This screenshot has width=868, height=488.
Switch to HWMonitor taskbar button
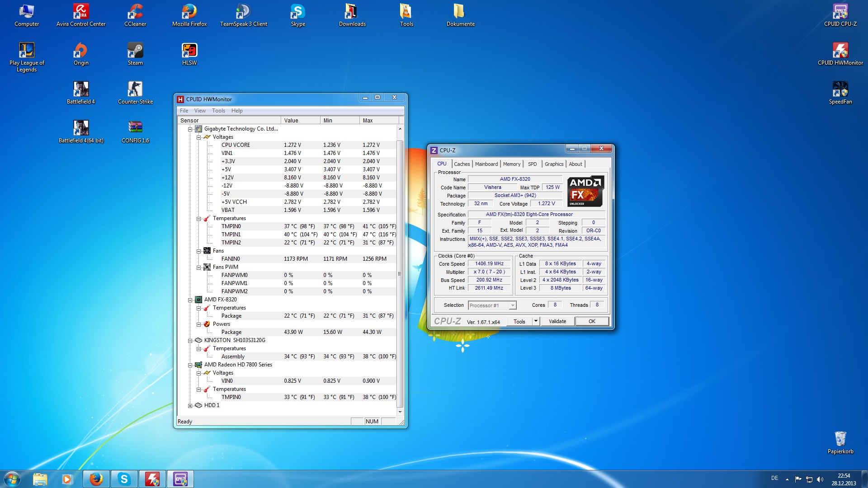(x=152, y=479)
